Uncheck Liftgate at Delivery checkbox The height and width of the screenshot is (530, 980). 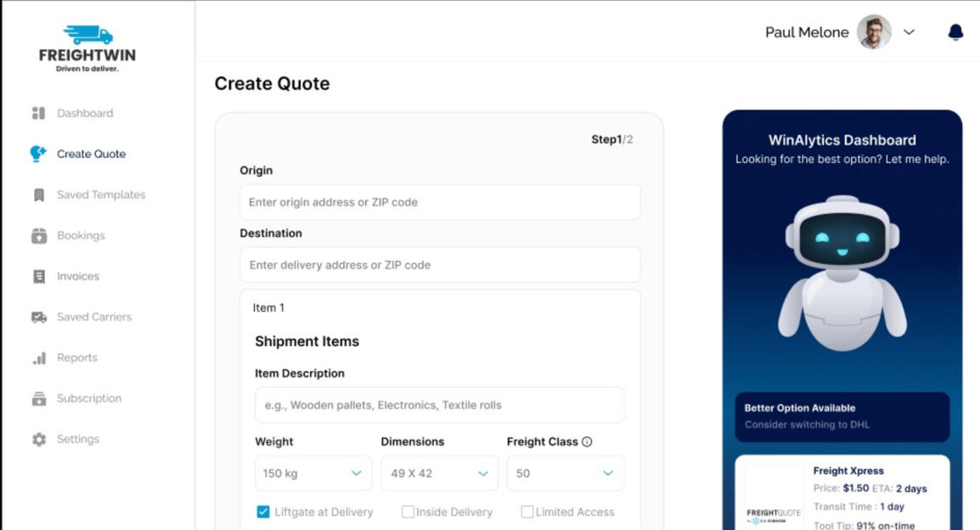pos(263,511)
